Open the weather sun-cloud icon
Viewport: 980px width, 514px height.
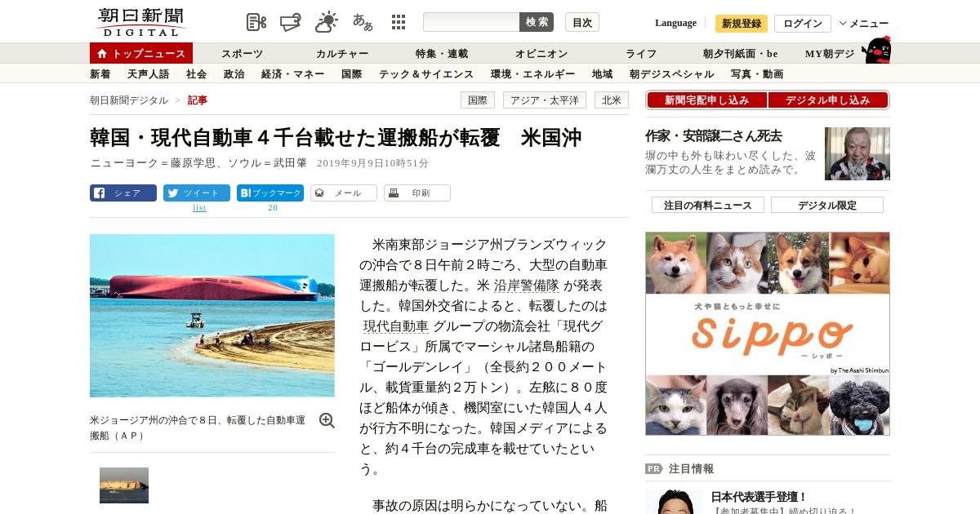click(x=327, y=22)
